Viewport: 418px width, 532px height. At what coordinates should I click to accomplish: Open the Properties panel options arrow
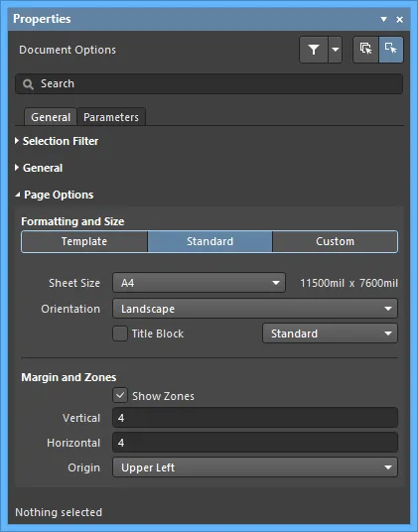pyautogui.click(x=383, y=19)
